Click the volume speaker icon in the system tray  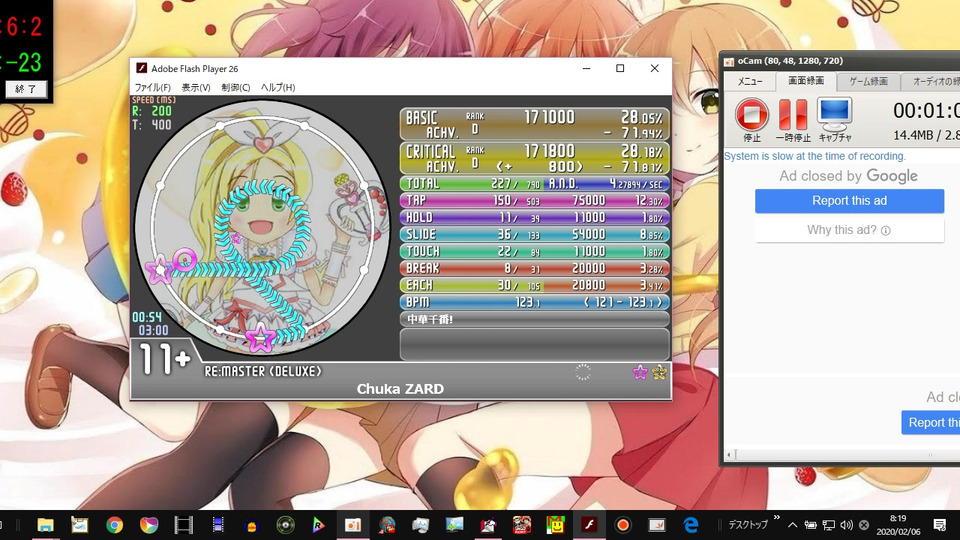[847, 525]
